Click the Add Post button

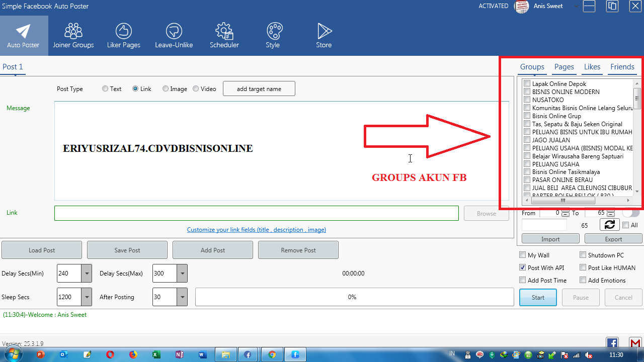[213, 250]
